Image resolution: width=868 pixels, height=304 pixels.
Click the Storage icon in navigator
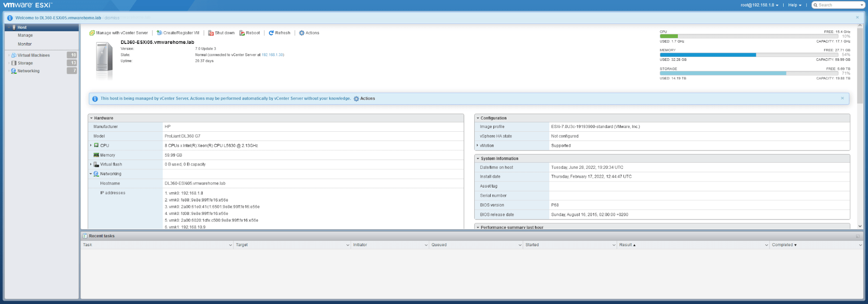click(14, 63)
